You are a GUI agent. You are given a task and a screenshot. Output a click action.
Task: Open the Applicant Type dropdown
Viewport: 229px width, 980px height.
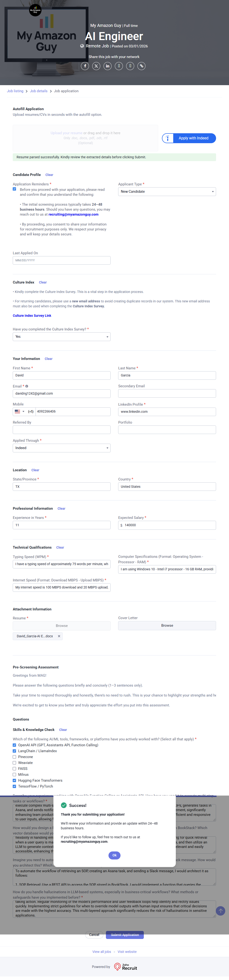pyautogui.click(x=167, y=192)
